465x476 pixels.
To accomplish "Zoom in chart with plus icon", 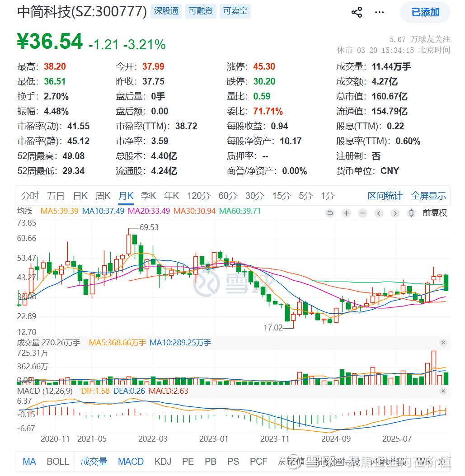I will click(x=346, y=213).
